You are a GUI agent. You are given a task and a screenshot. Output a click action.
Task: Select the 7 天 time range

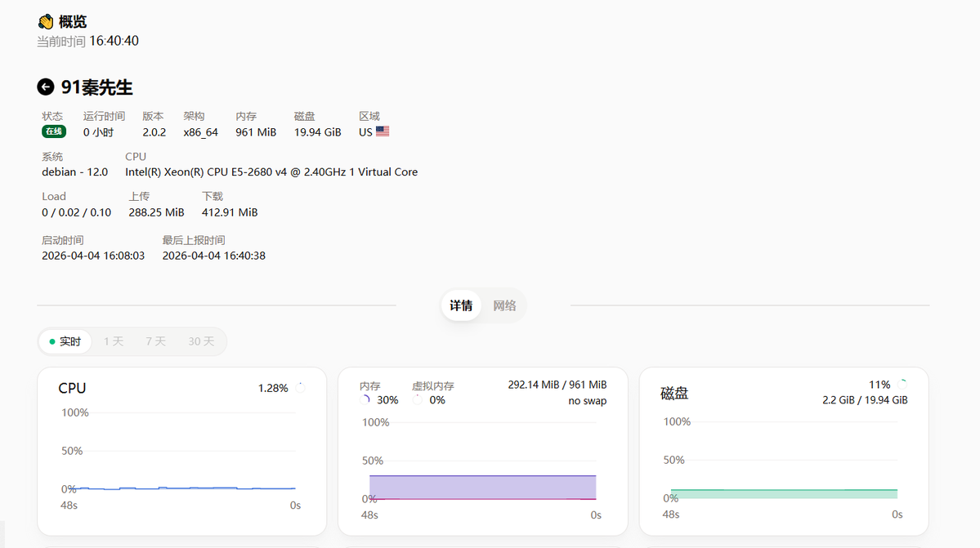(155, 341)
